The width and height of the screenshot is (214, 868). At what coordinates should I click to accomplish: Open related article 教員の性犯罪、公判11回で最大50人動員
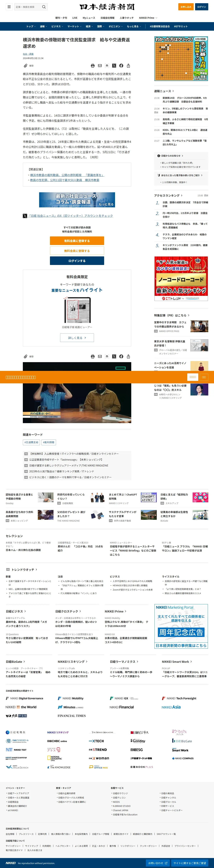pos(65,180)
